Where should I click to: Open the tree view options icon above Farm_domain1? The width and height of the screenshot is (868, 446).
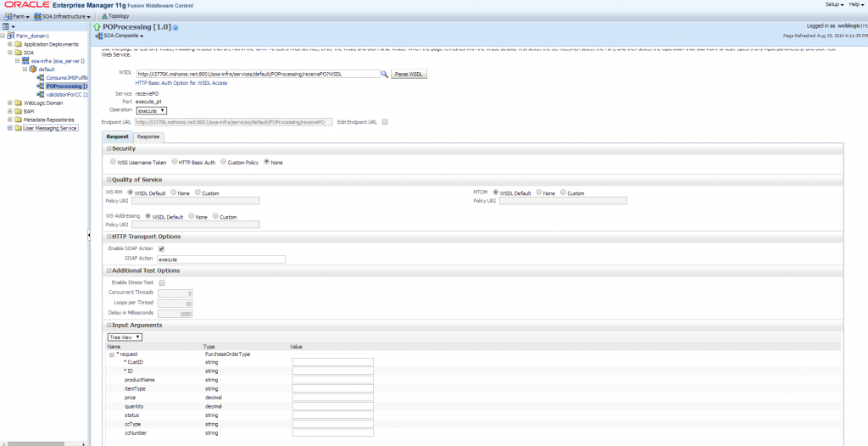coord(8,26)
